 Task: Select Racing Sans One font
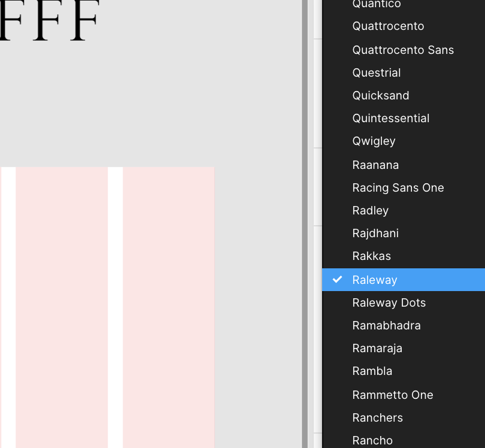(x=398, y=187)
